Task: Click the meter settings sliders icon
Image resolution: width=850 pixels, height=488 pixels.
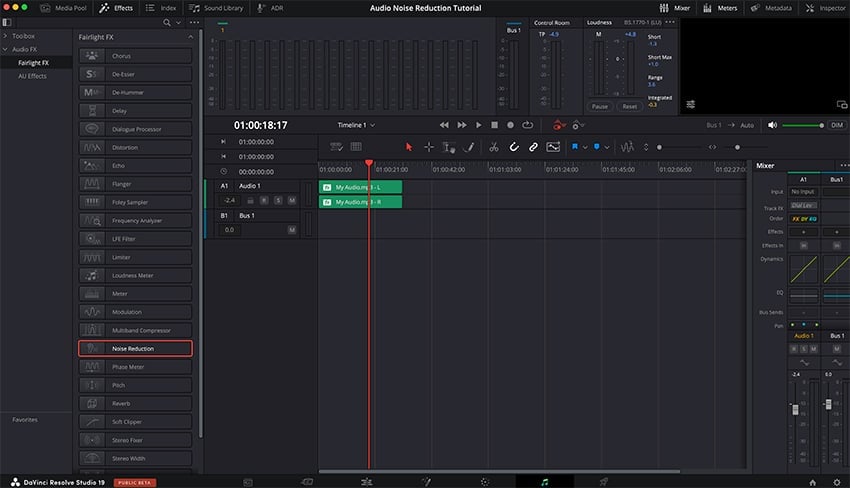Action: [x=691, y=104]
